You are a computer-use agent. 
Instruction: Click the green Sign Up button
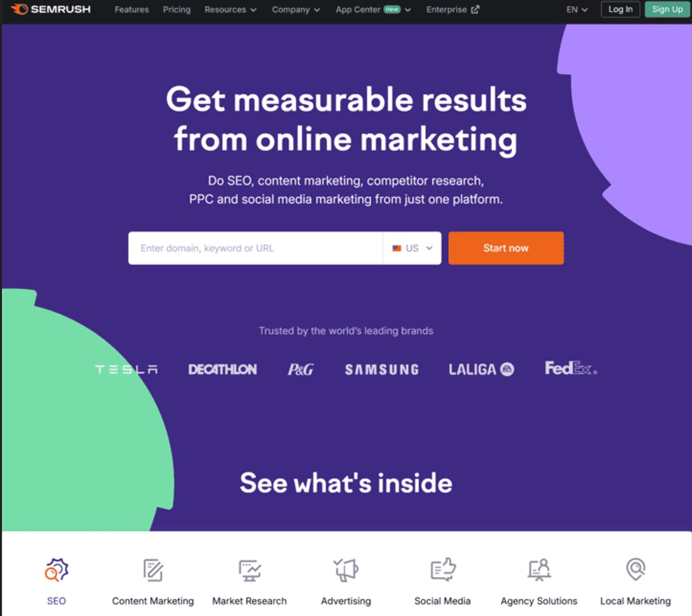[x=667, y=9]
